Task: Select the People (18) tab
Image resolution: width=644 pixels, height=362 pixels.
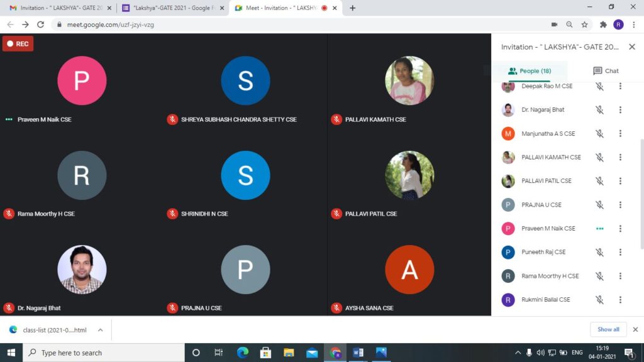Action: pyautogui.click(x=529, y=71)
